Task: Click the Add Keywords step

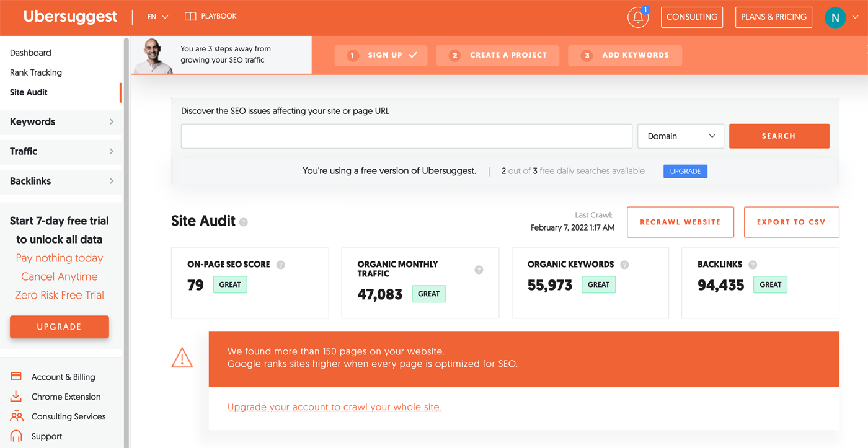Action: [x=625, y=55]
